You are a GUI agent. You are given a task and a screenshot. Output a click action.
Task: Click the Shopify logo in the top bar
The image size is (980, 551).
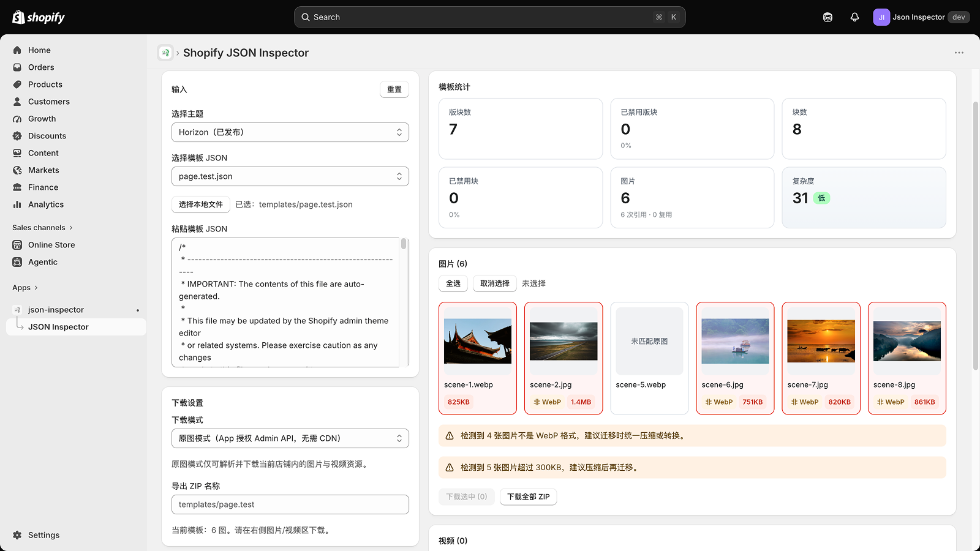click(x=39, y=17)
